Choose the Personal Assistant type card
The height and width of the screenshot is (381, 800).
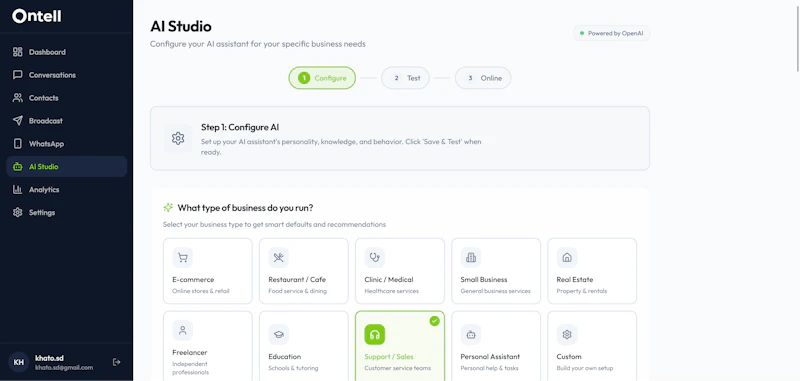pos(496,346)
